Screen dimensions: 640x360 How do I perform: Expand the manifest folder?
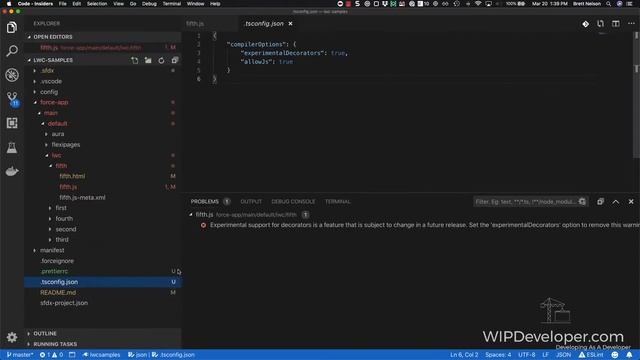coord(52,250)
